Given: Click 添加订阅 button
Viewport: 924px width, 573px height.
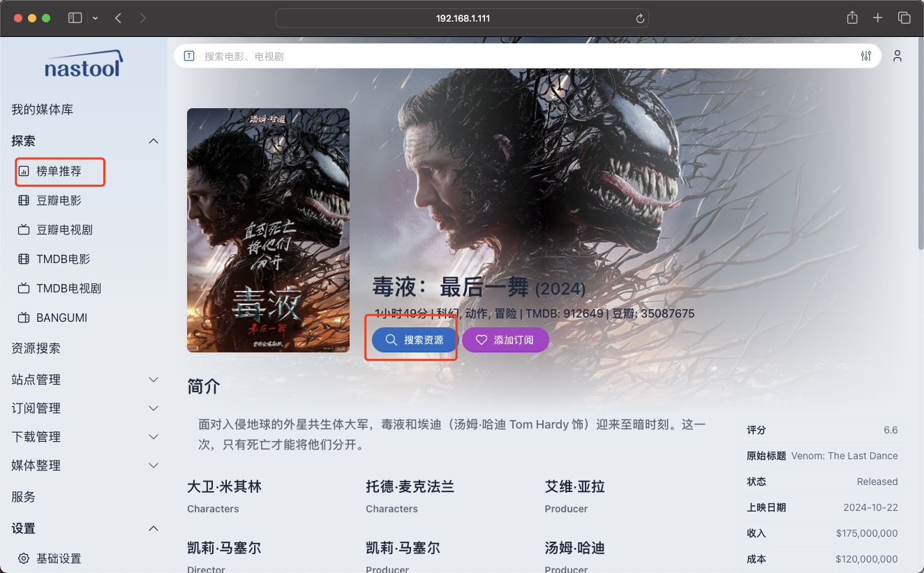Looking at the screenshot, I should point(505,340).
